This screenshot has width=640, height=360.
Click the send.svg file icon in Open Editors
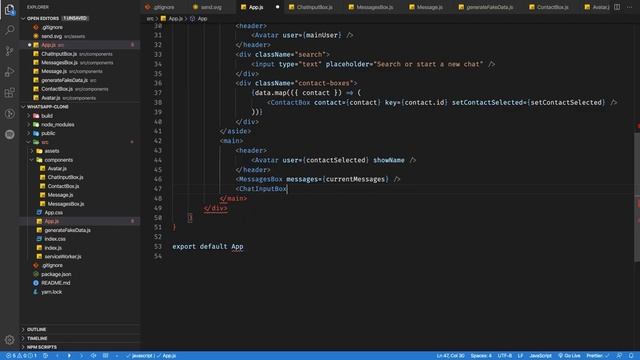tap(36, 36)
